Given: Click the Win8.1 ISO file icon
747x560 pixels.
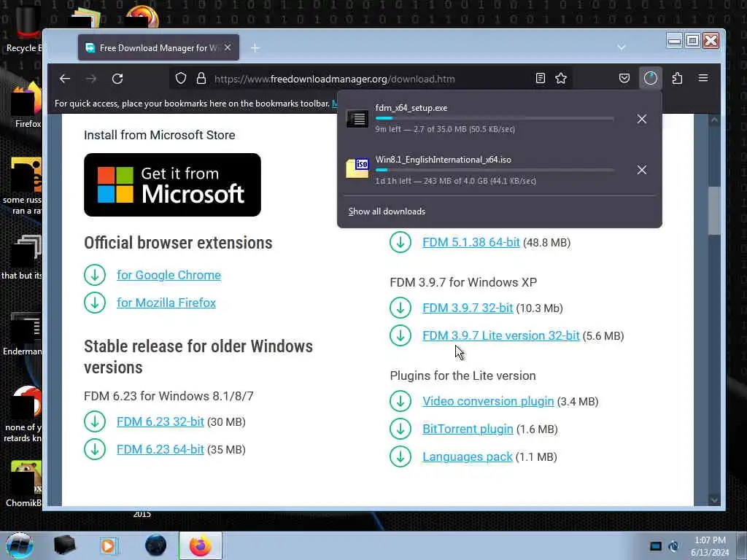Looking at the screenshot, I should [357, 168].
